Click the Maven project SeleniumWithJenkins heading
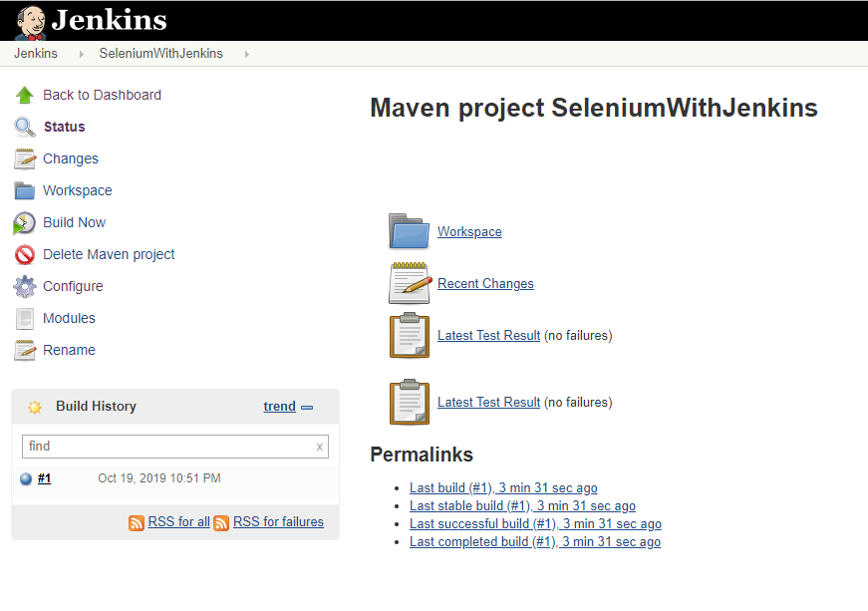 tap(594, 108)
